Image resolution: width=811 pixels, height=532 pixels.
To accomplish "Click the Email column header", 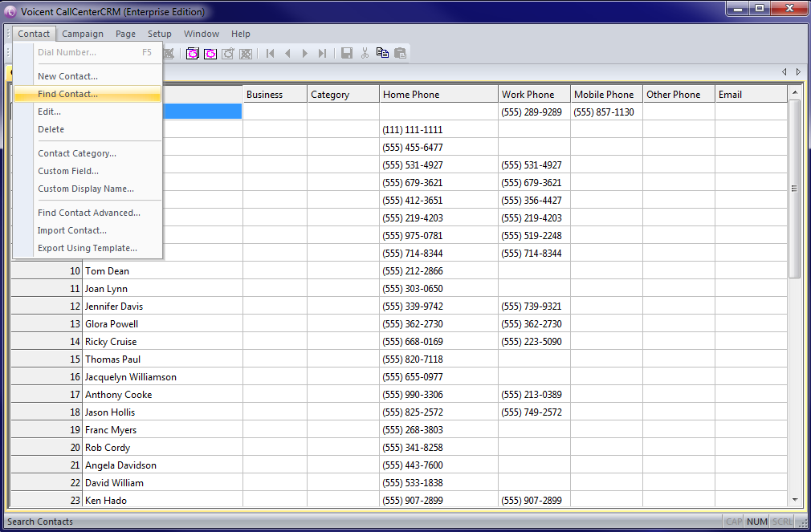I will tap(751, 95).
